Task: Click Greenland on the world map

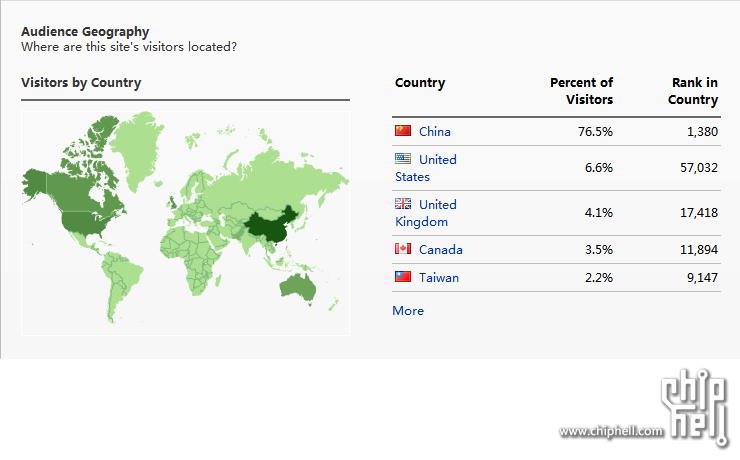Action: pyautogui.click(x=137, y=146)
